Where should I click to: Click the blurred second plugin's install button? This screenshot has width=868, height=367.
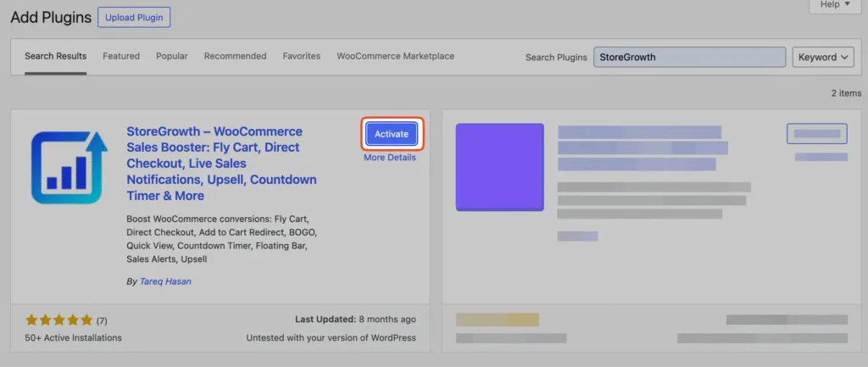[817, 134]
